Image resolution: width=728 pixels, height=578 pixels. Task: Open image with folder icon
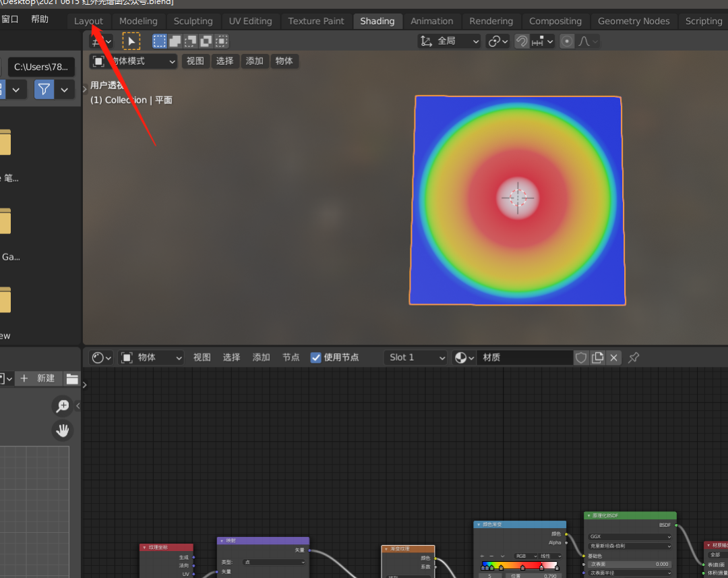72,378
